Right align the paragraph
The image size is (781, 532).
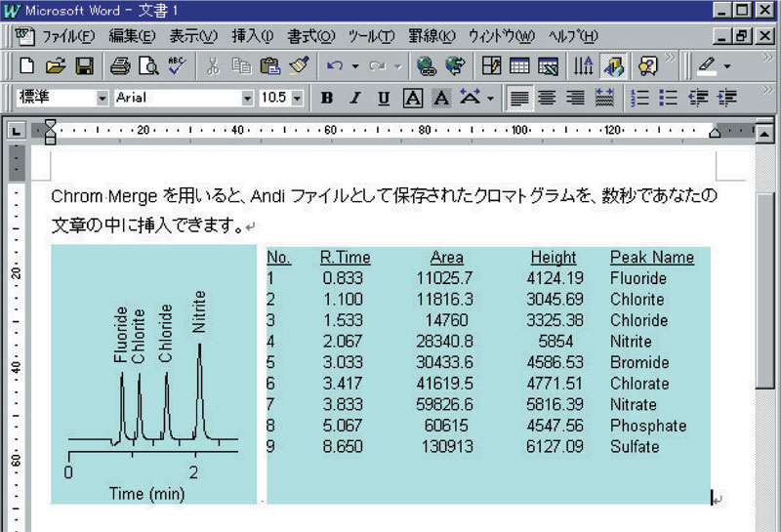[575, 99]
